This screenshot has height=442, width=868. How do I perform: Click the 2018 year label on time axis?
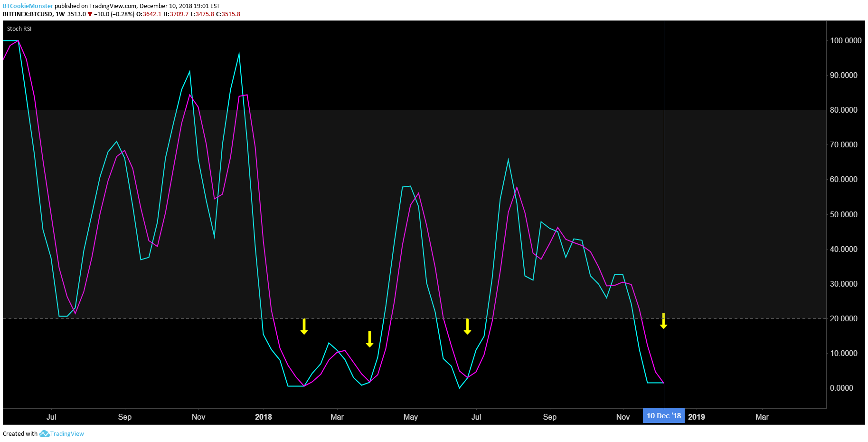coord(264,417)
